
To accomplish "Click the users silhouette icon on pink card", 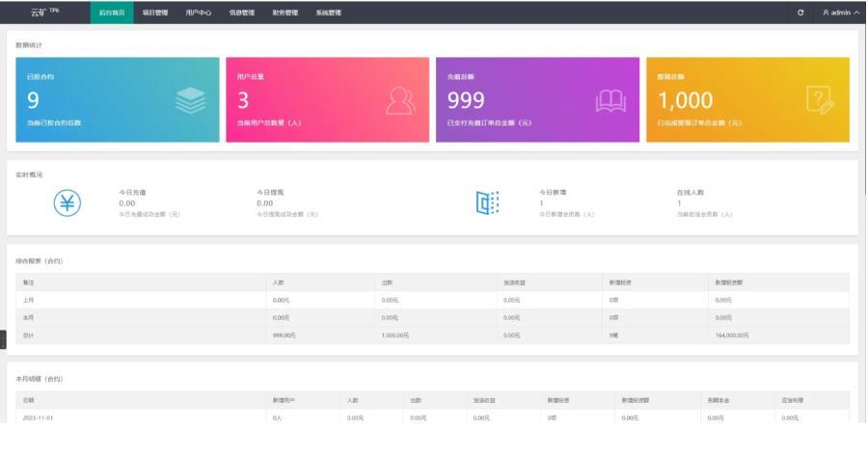I will (x=399, y=100).
